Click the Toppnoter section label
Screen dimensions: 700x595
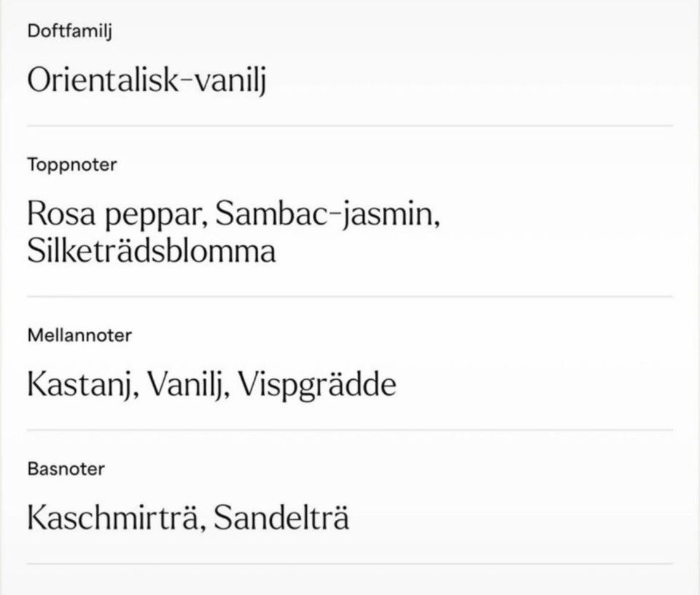pos(71,165)
